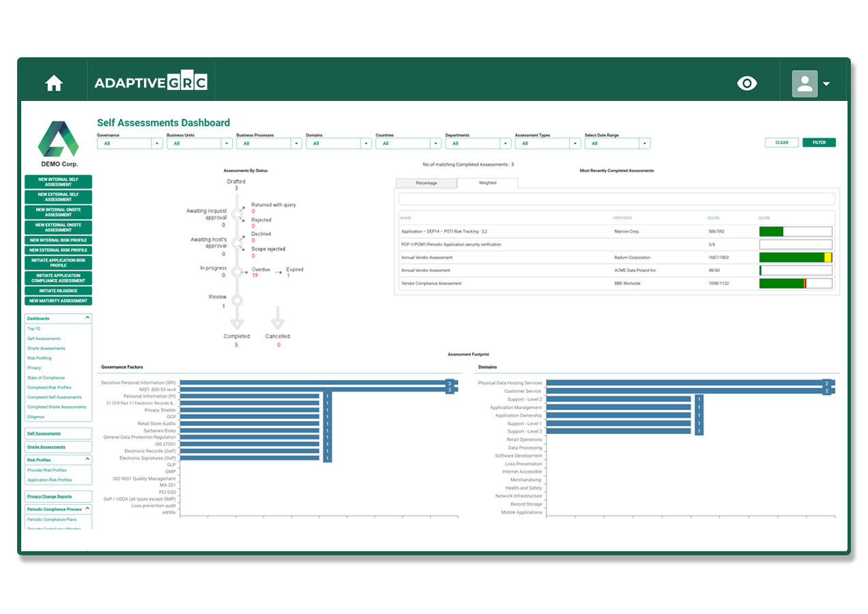
Task: Click the Completed arrow in status flow
Action: click(x=237, y=321)
